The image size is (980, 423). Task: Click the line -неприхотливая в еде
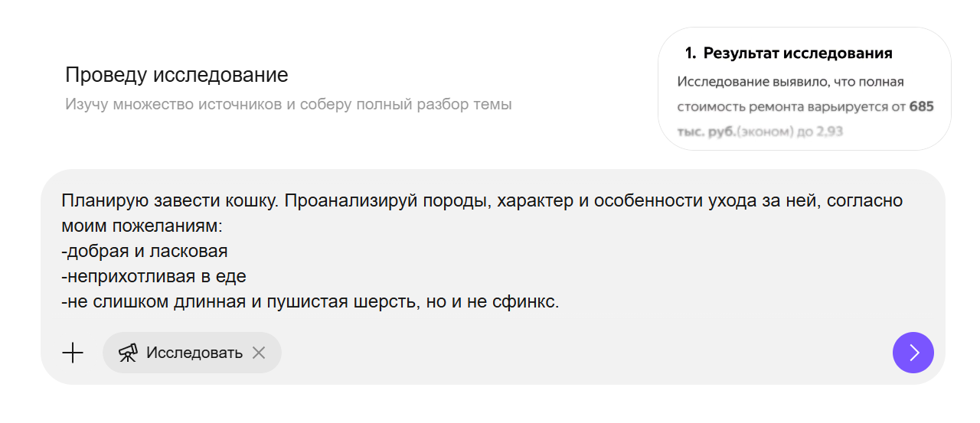click(x=154, y=276)
